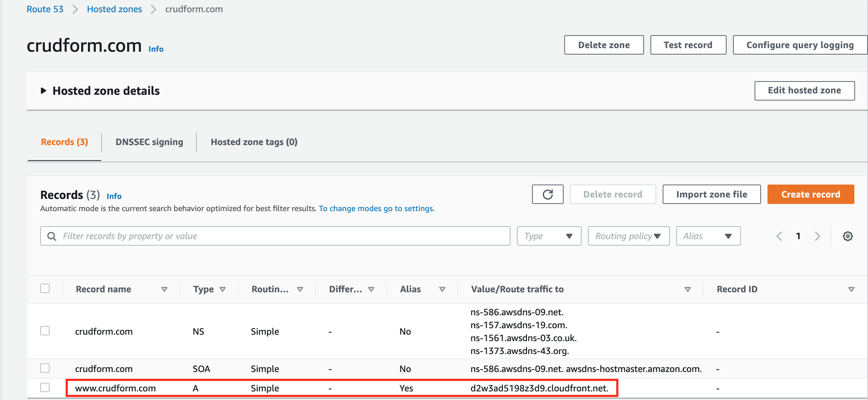This screenshot has width=868, height=400.
Task: Open the Alias filter dropdown
Action: (x=708, y=236)
